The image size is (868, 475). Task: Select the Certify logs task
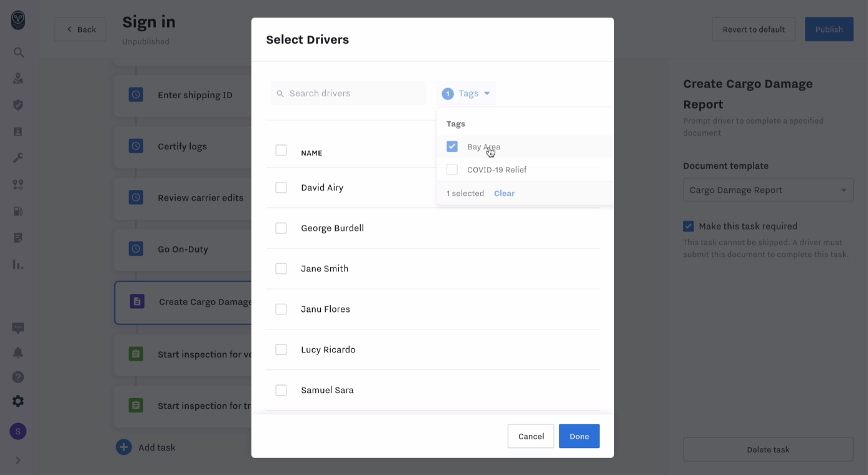click(x=181, y=146)
